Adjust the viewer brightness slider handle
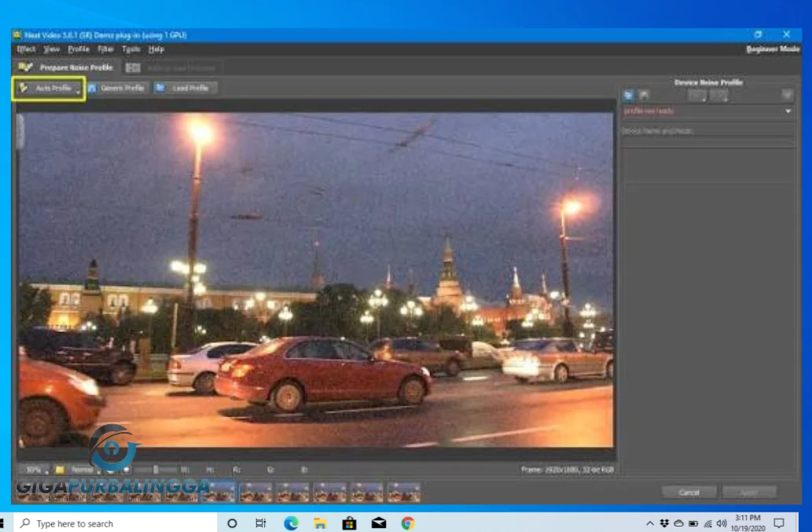Image resolution: width=812 pixels, height=532 pixels. [156, 469]
